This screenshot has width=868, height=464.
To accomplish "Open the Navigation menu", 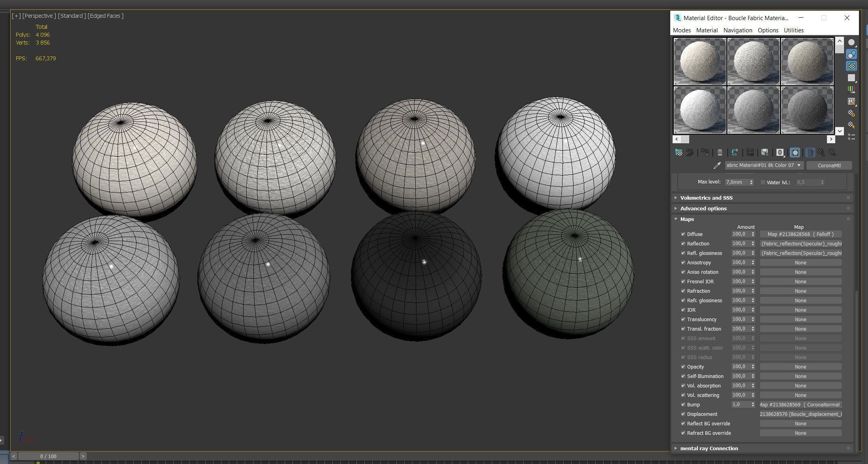I will click(737, 30).
